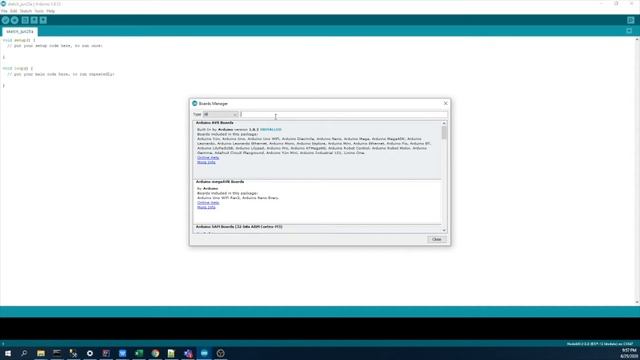The height and width of the screenshot is (360, 640).
Task: Click the Arduino IDE taskbar icon
Action: 204,353
